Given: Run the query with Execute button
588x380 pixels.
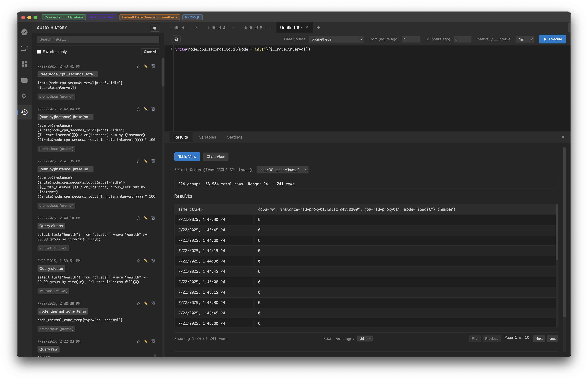Looking at the screenshot, I should [x=552, y=39].
